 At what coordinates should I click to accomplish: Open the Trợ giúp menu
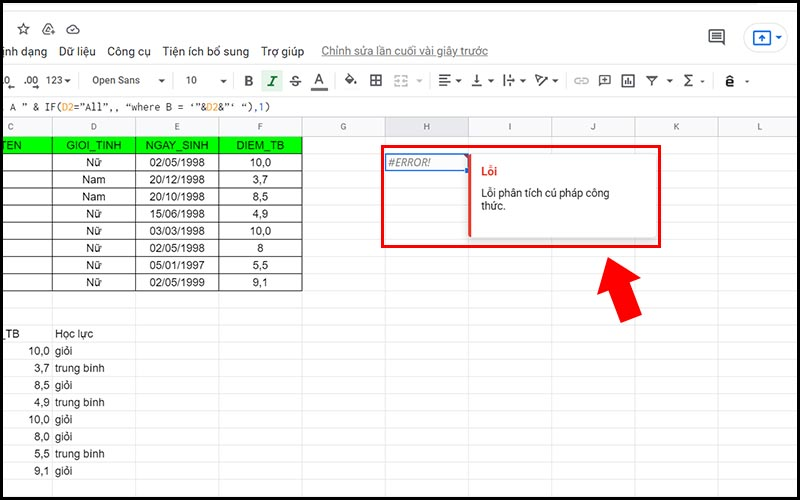tap(283, 52)
